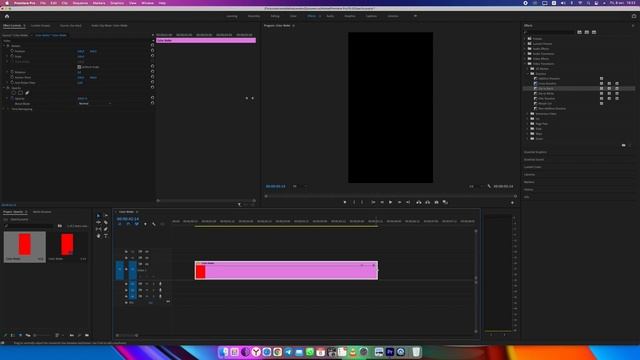Image resolution: width=640 pixels, height=360 pixels.
Task: Open the Sequence menu
Action: pyautogui.click(x=80, y=3)
